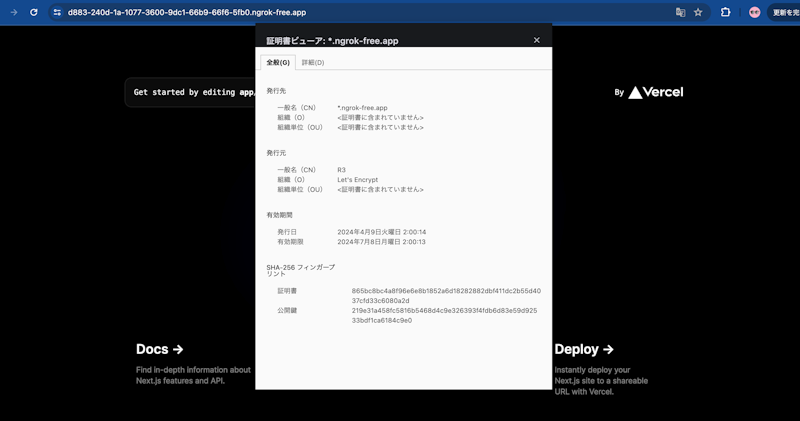The height and width of the screenshot is (421, 800).
Task: Click the 有効期限 label
Action: click(x=290, y=242)
